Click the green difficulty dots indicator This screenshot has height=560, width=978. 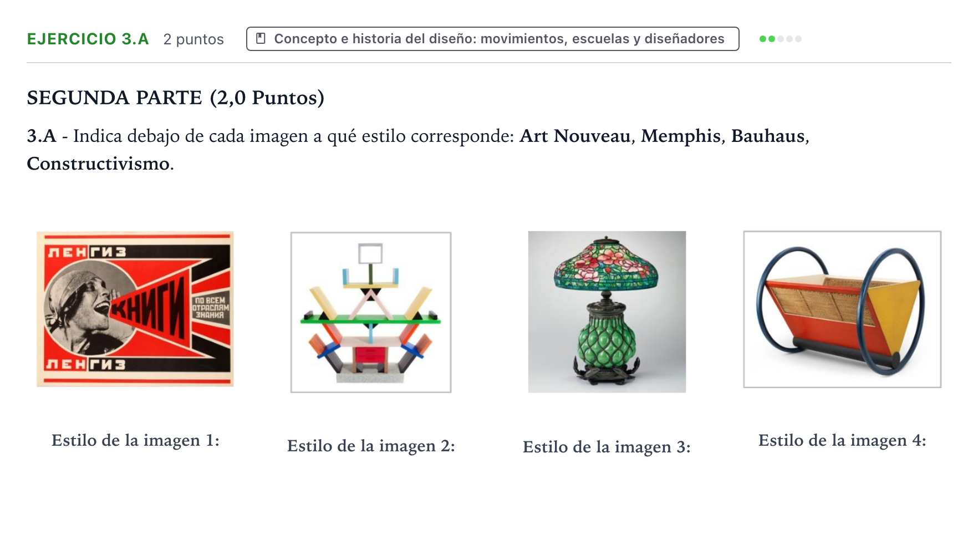click(x=780, y=39)
